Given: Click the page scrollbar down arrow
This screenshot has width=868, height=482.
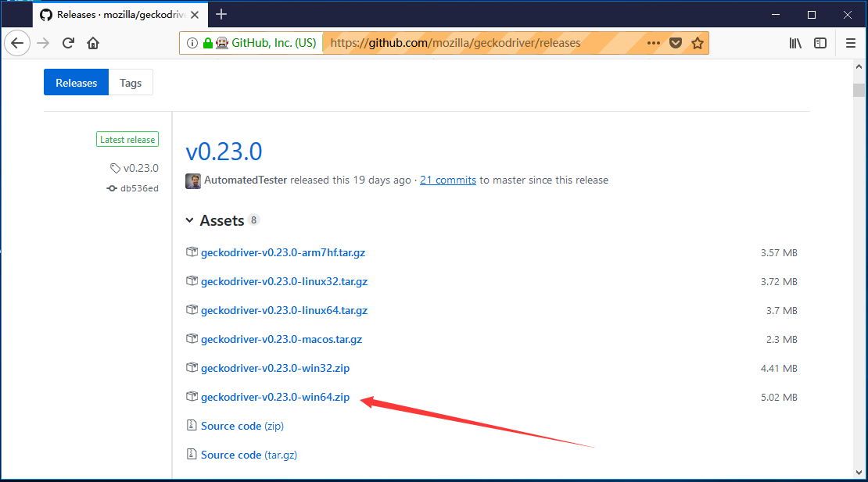Looking at the screenshot, I should [859, 473].
